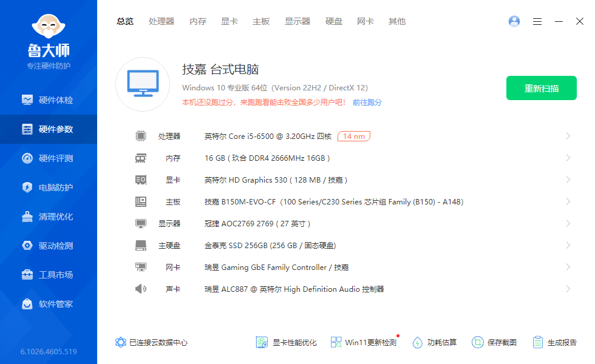
Task: Click 英特尔 HD Graphics 530 text
Action: [x=276, y=180]
